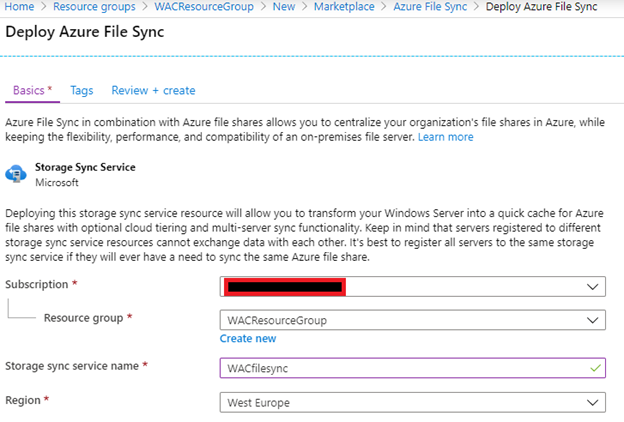The height and width of the screenshot is (422, 624).
Task: Return to Marketplace breadcrumb
Action: [344, 6]
